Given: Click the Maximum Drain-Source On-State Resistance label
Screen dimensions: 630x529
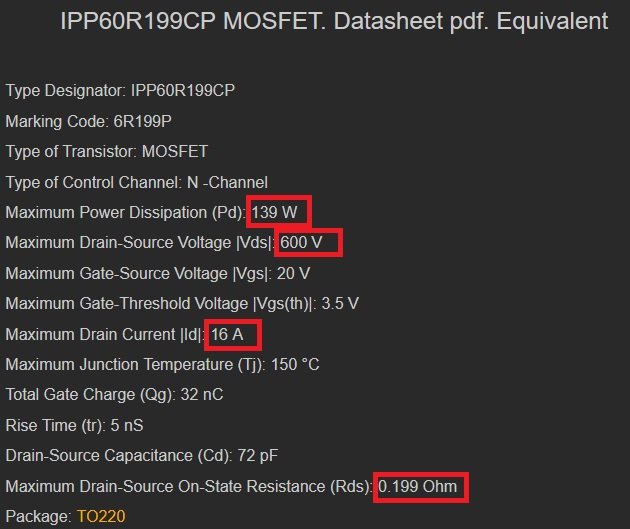Looking at the screenshot, I should (x=188, y=487).
